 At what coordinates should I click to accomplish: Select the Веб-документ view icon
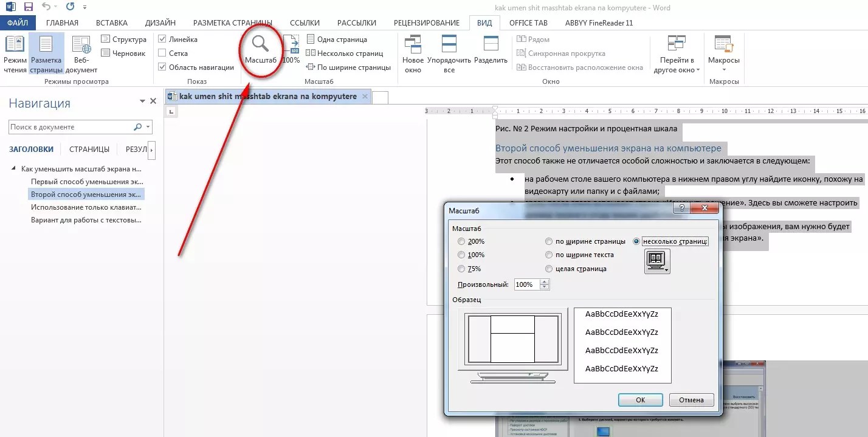pos(81,53)
